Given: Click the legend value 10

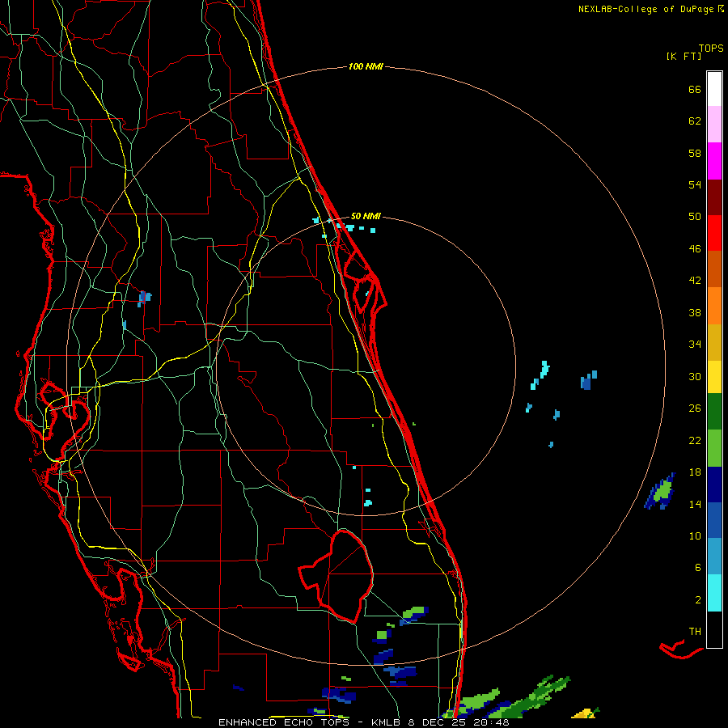Looking at the screenshot, I should pos(695,535).
